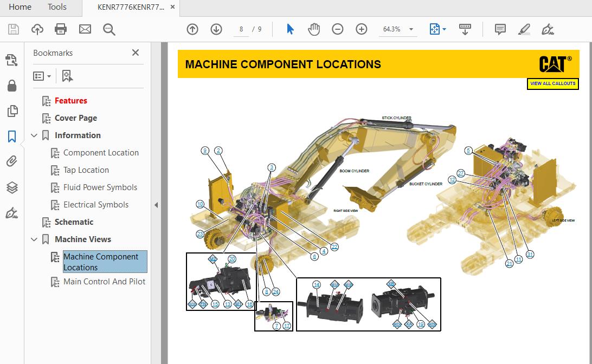Collapse the Machine Views bookmark section
Viewport: 592px width, 364px height.
click(x=34, y=239)
